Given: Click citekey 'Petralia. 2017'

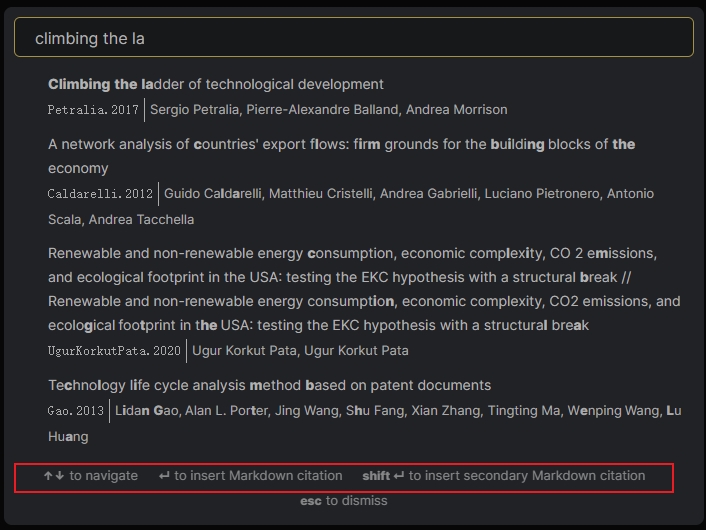Looking at the screenshot, I should click(x=93, y=109).
